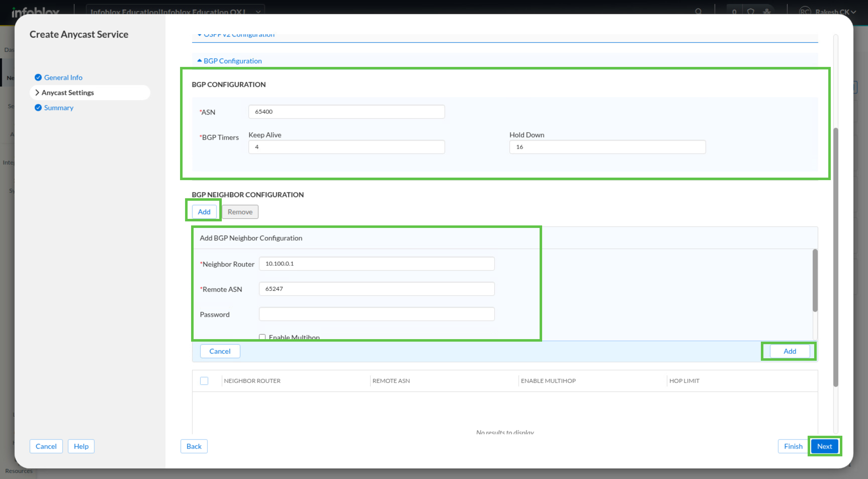Click the Remove neighbor button
The width and height of the screenshot is (868, 479).
pyautogui.click(x=240, y=212)
